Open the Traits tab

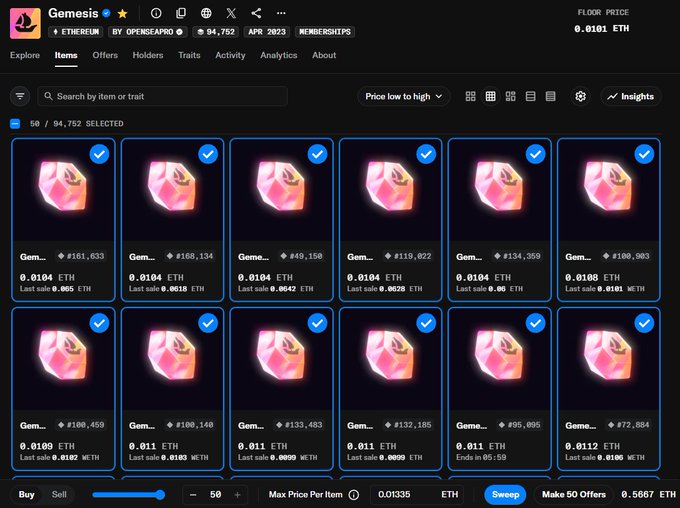pos(189,55)
